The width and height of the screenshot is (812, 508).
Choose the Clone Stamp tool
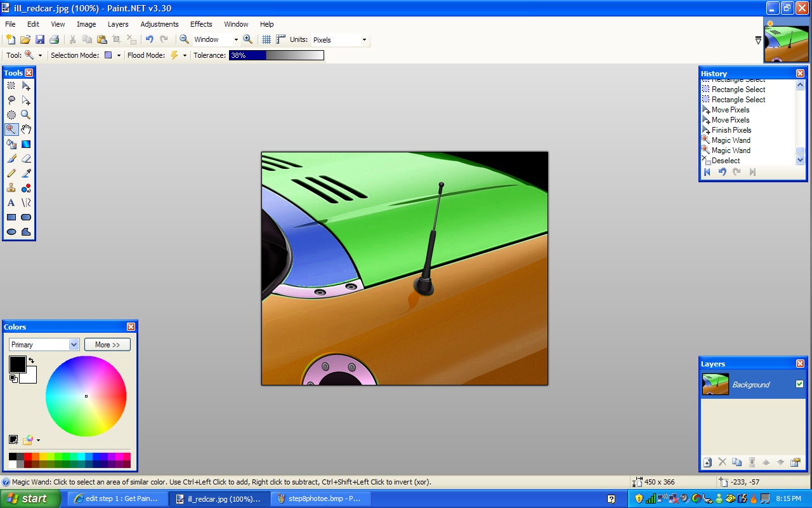11,188
